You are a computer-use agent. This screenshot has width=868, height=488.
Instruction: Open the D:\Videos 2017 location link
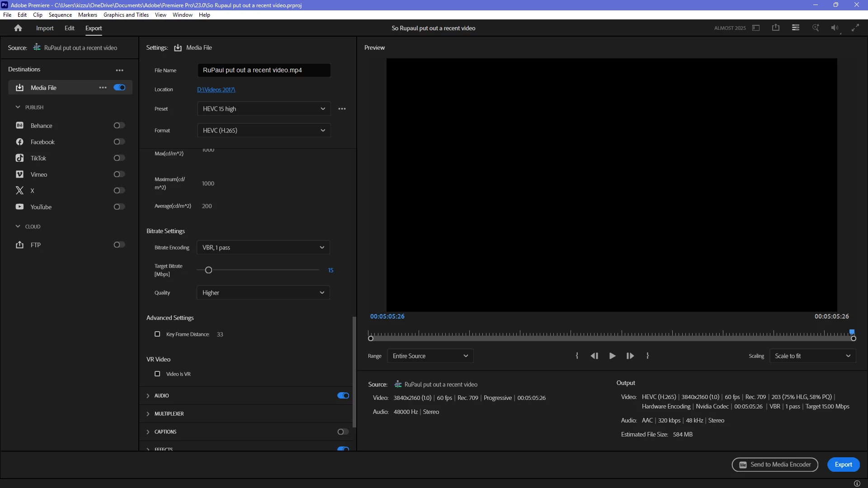click(216, 89)
